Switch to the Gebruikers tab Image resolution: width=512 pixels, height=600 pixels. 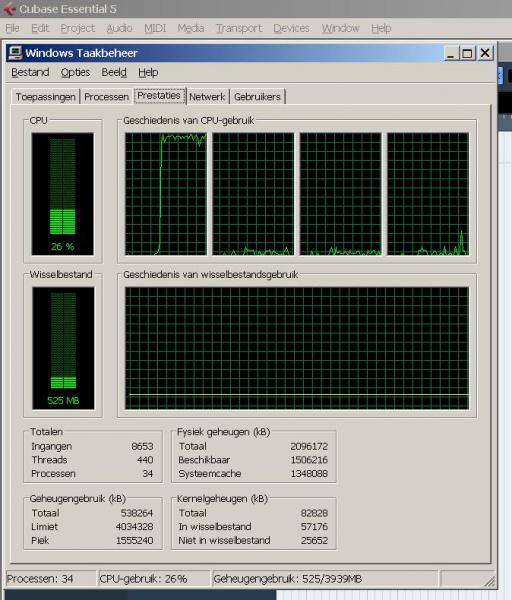(257, 97)
